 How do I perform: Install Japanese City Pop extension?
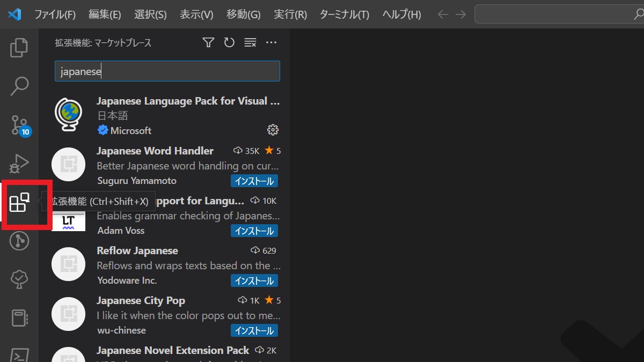tap(254, 330)
